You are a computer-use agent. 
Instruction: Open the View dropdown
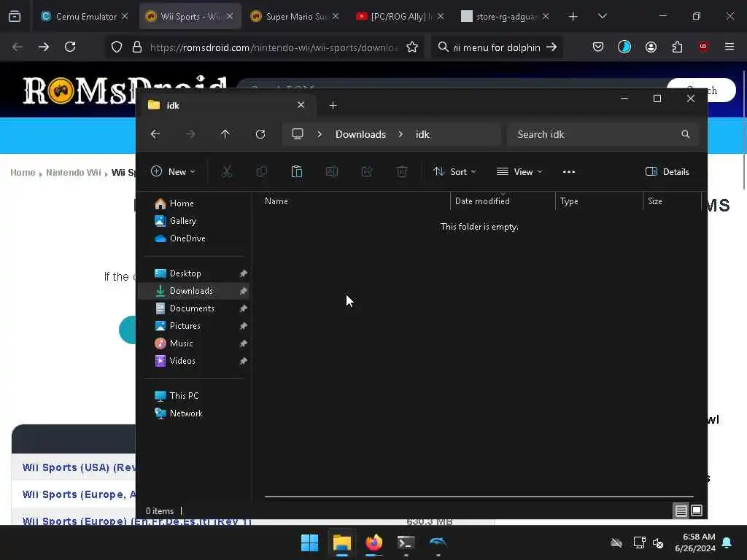click(519, 172)
